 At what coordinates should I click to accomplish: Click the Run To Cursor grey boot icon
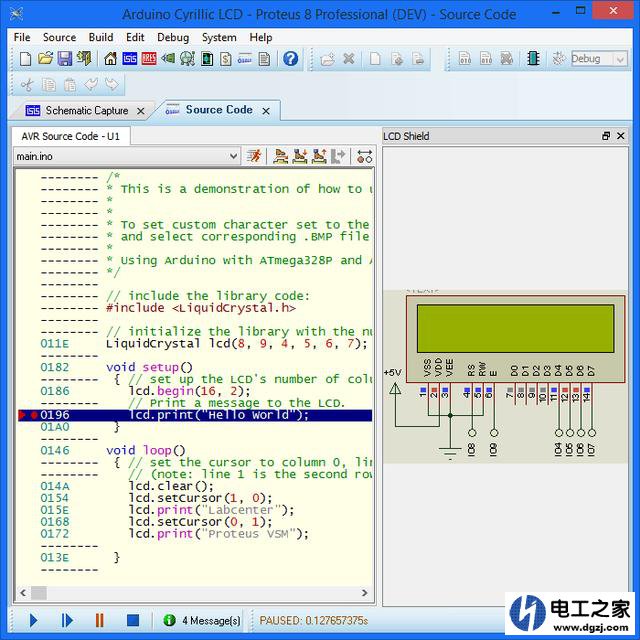pyautogui.click(x=338, y=156)
